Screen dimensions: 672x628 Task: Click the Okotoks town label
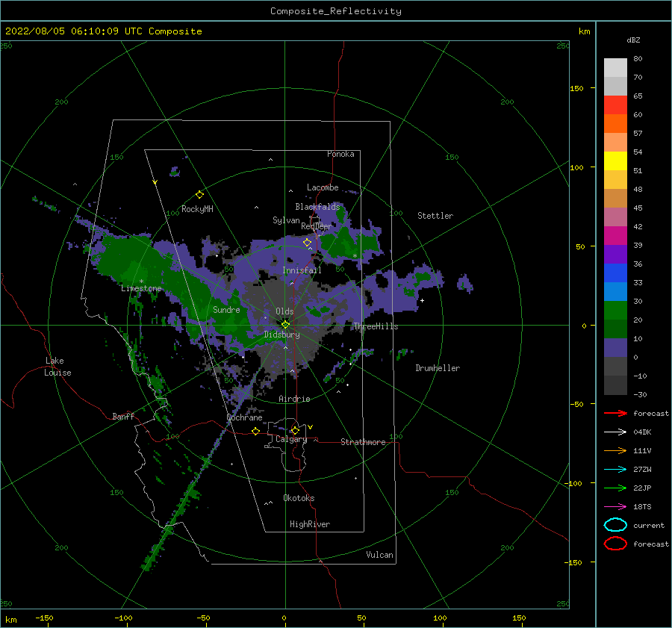299,498
